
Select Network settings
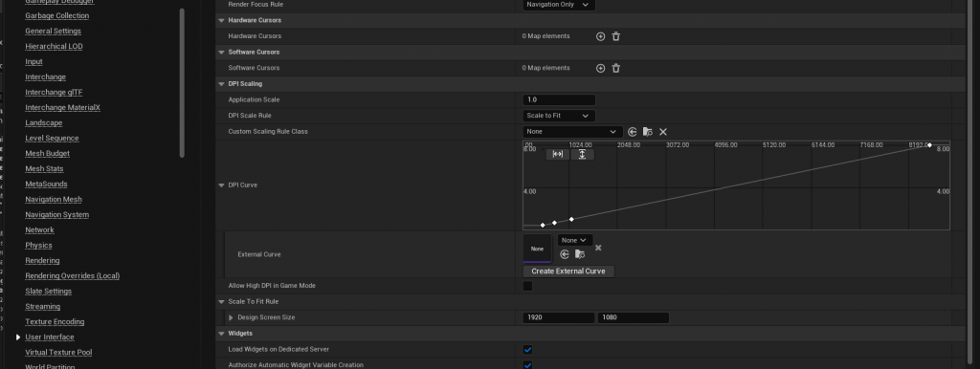(x=39, y=229)
